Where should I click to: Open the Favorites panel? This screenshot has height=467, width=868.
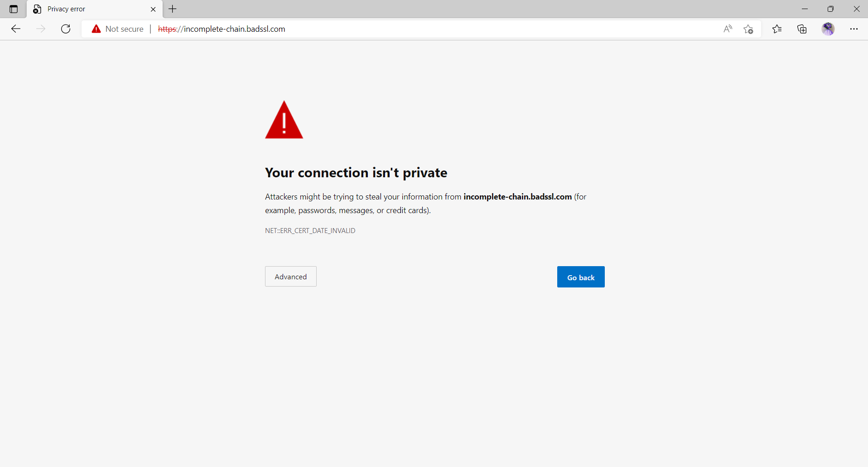point(776,29)
